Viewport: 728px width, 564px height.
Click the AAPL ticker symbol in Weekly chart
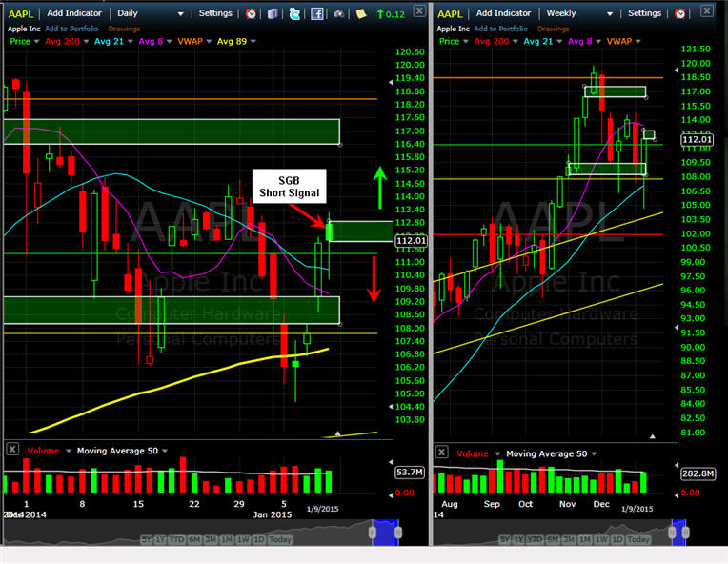tap(450, 14)
